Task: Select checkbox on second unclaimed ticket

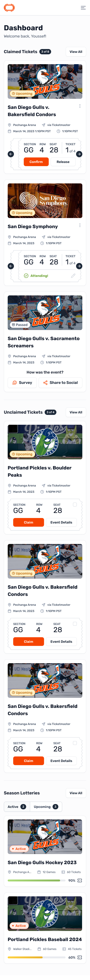Action: pyautogui.click(x=75, y=624)
